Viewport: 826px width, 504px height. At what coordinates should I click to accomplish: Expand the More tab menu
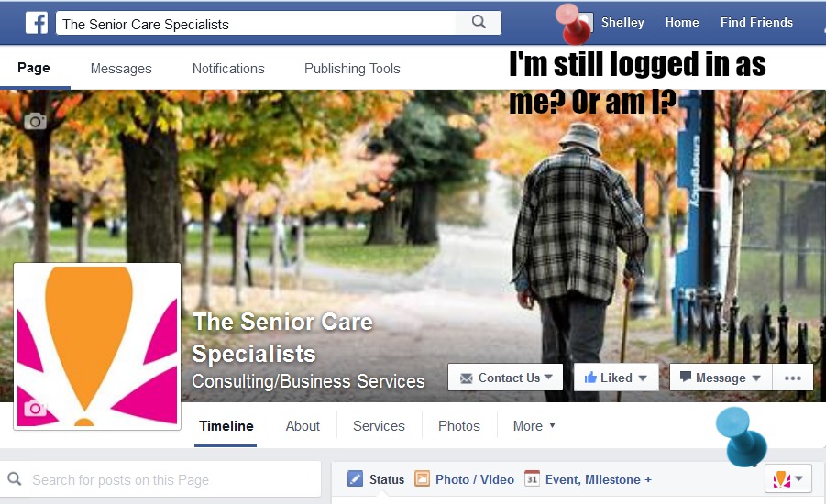(x=534, y=425)
